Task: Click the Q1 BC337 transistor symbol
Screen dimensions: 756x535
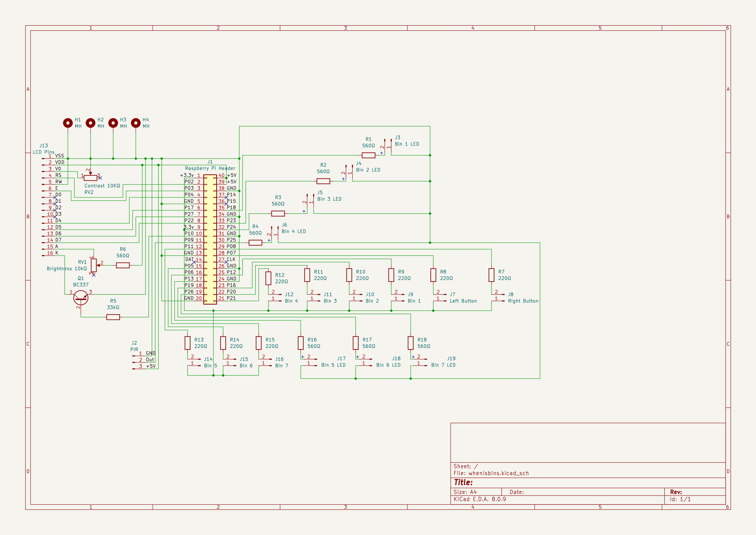Action: tap(81, 298)
